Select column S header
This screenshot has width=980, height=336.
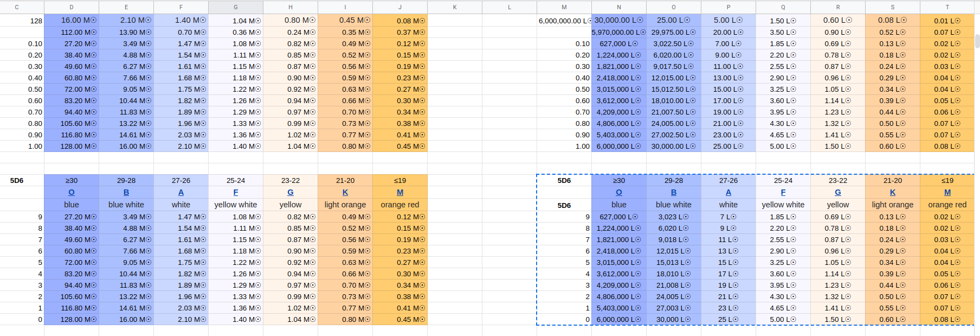(x=893, y=7)
